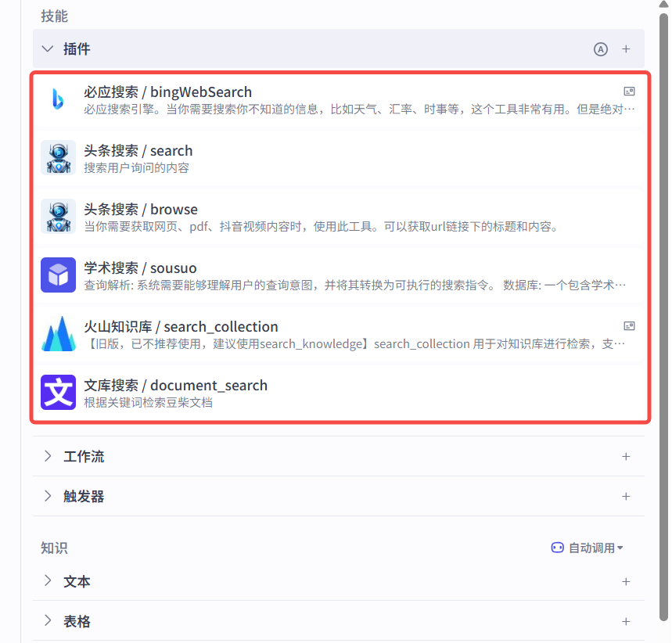Select 火山知识库 / search_collection title
The width and height of the screenshot is (672, 643).
(181, 327)
